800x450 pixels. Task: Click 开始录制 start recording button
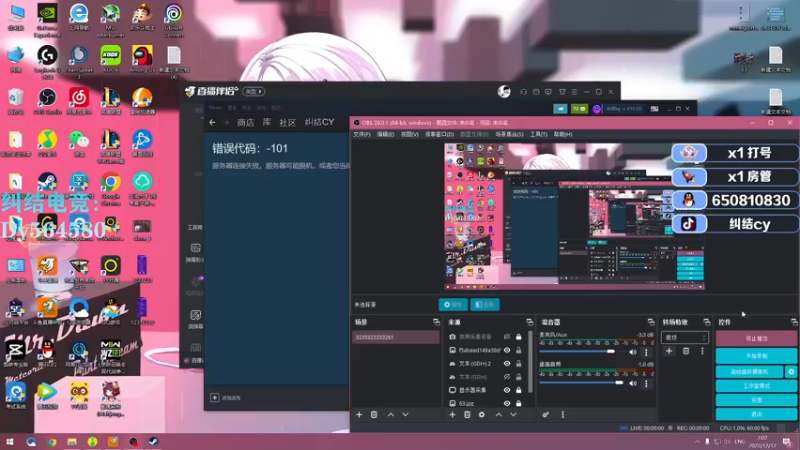756,356
